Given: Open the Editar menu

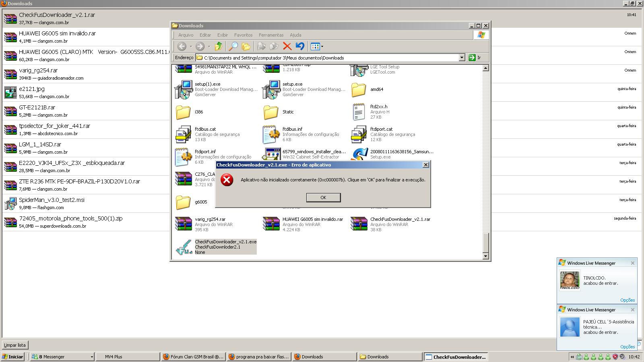Looking at the screenshot, I should (205, 35).
